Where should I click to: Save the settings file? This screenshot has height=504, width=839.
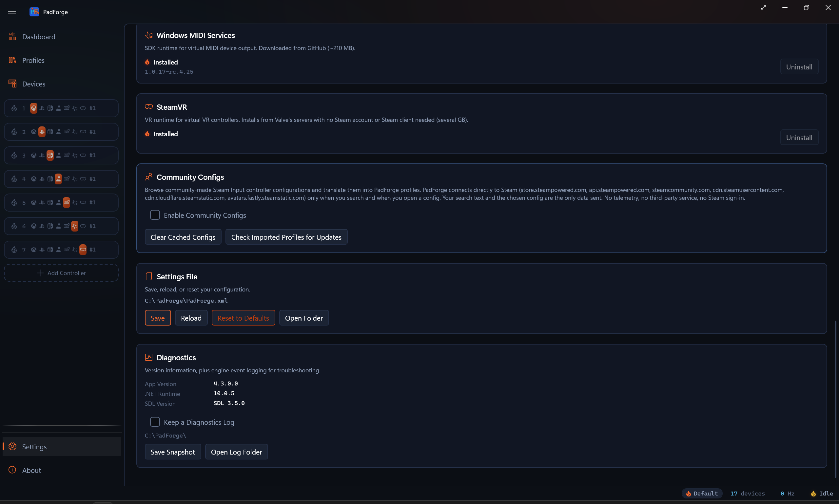click(x=158, y=318)
